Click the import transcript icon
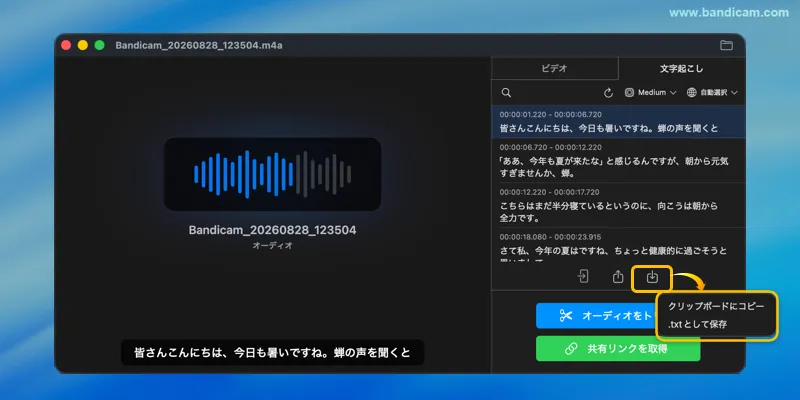This screenshot has width=800, height=400. point(583,277)
